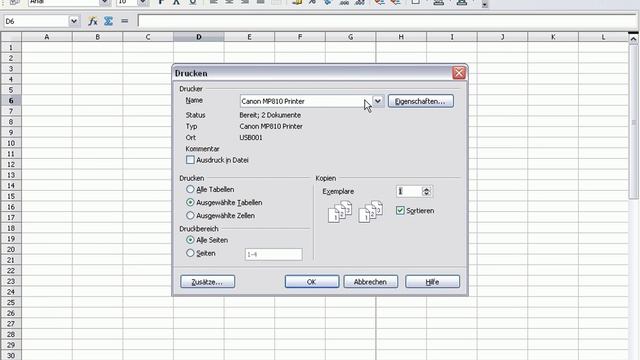Image resolution: width=640 pixels, height=360 pixels.
Task: Click the Ort value USB001
Action: click(251, 138)
